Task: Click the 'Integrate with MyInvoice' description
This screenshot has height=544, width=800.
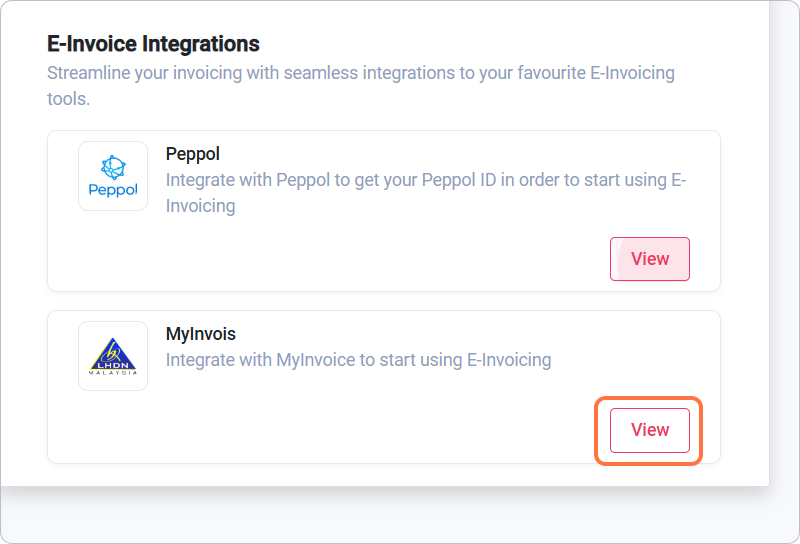Action: pyautogui.click(x=358, y=360)
